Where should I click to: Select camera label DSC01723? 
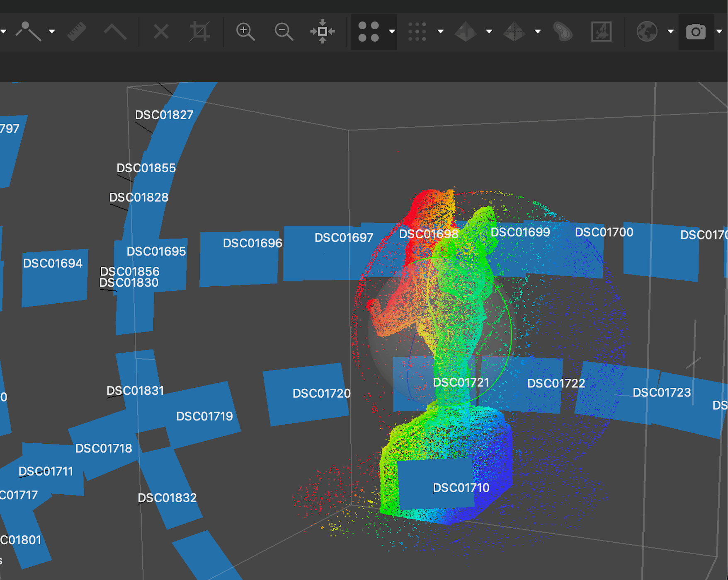662,392
